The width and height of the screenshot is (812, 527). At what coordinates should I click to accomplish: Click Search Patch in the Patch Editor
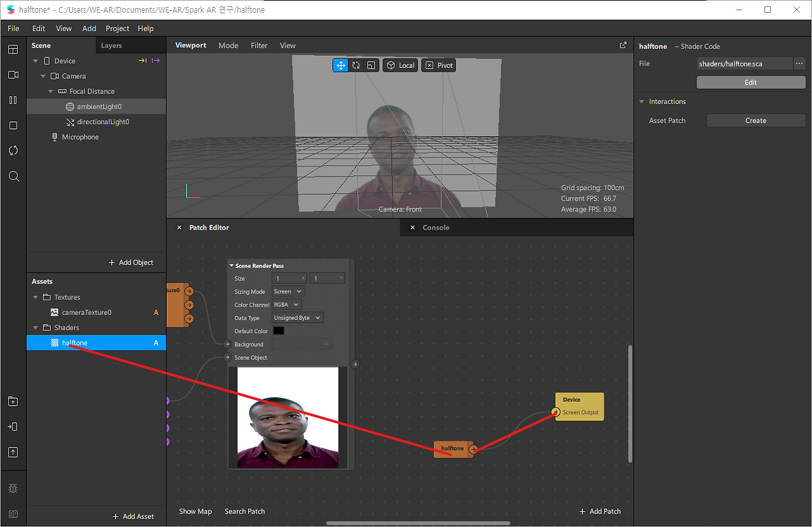pyautogui.click(x=245, y=511)
